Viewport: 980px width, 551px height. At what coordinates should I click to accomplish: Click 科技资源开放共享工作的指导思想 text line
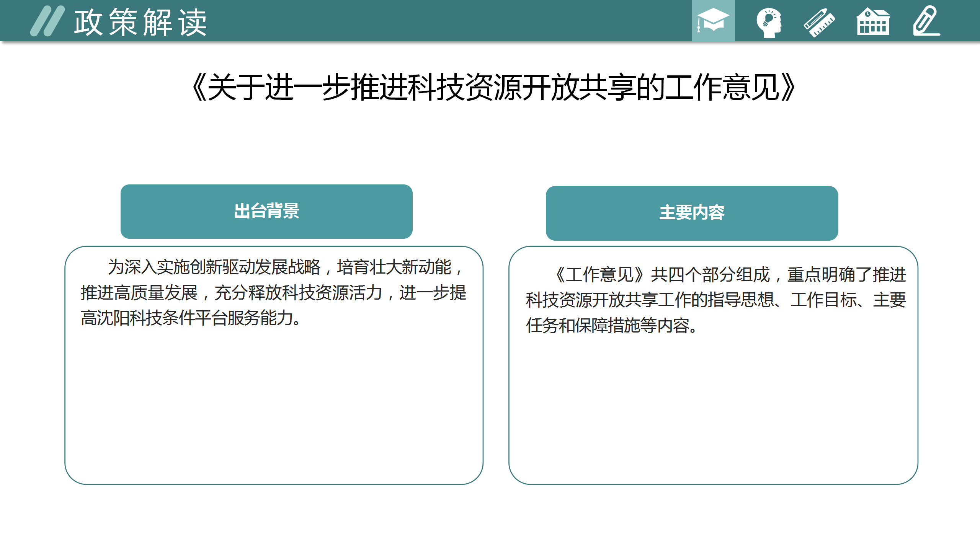(651, 300)
